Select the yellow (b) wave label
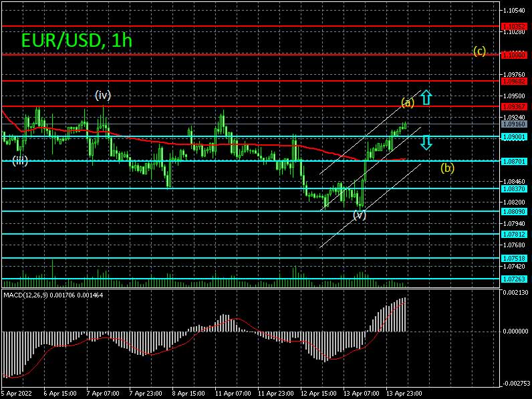The height and width of the screenshot is (399, 532). coord(447,168)
